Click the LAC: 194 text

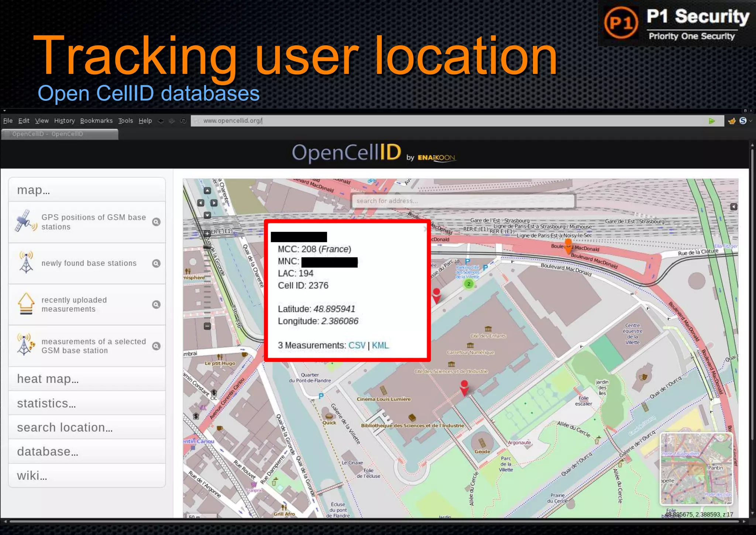click(x=295, y=273)
